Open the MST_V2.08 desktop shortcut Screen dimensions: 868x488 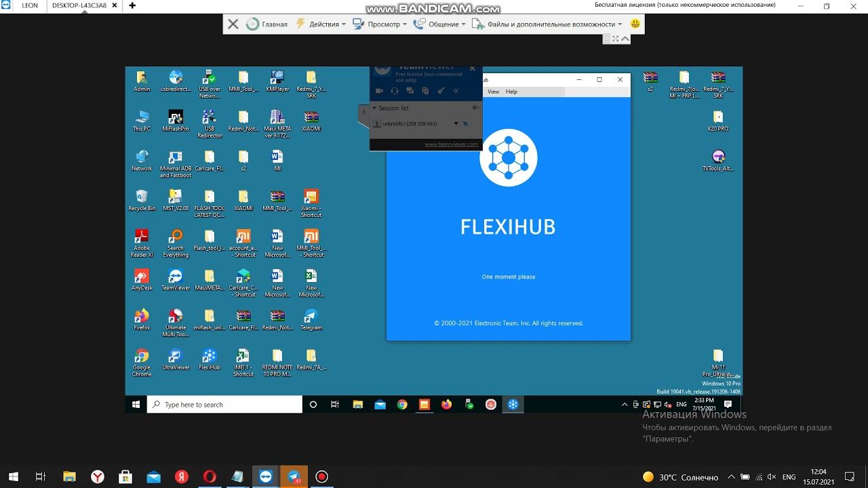click(x=176, y=200)
